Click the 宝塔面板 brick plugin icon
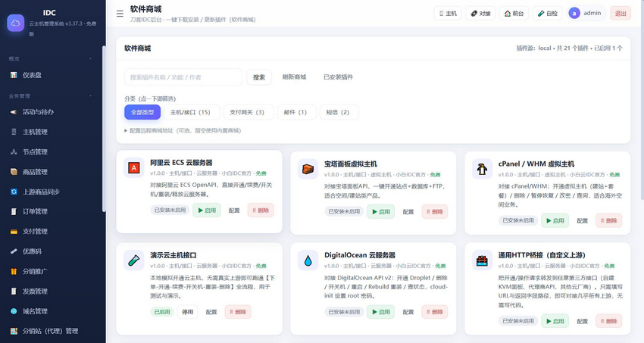The height and width of the screenshot is (343, 644). pyautogui.click(x=308, y=169)
